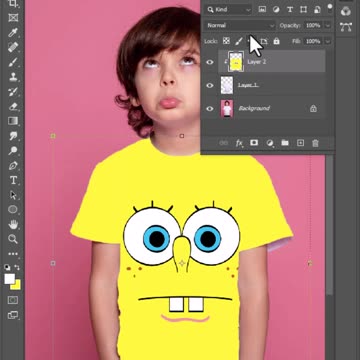Click the Fill 100% value field
360x360 pixels.
coord(313,41)
